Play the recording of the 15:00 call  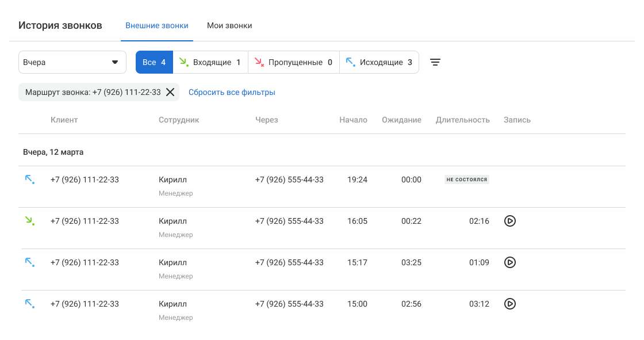pyautogui.click(x=509, y=304)
